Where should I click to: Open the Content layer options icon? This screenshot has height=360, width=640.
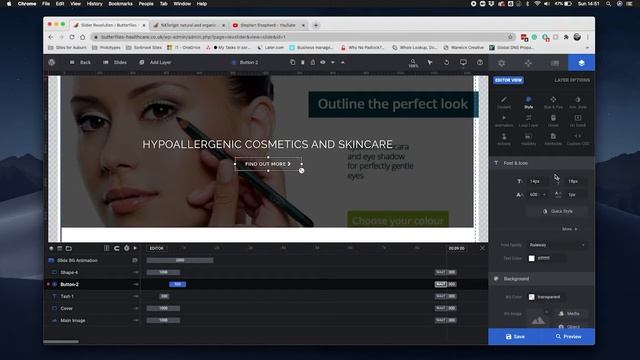tap(504, 102)
